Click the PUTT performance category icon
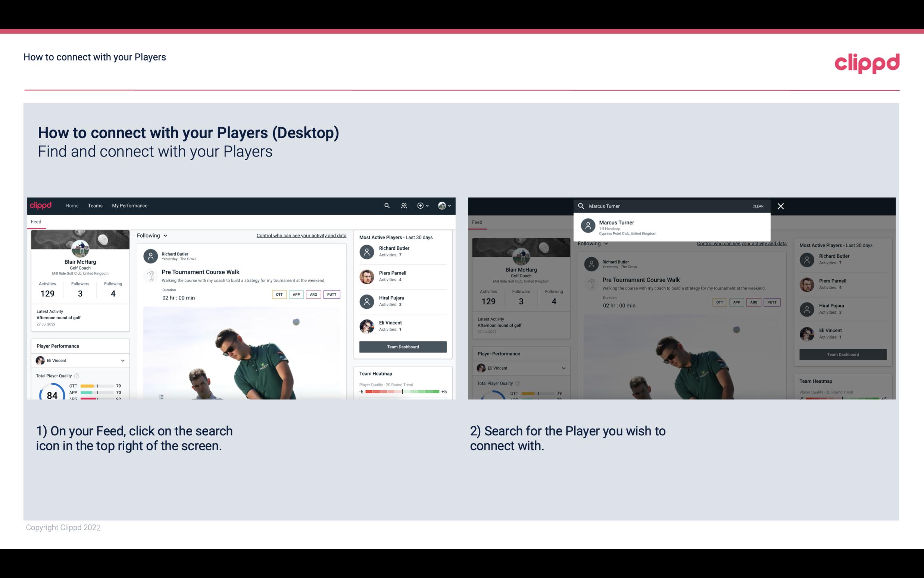Screen dimensions: 924x578 (x=333, y=293)
